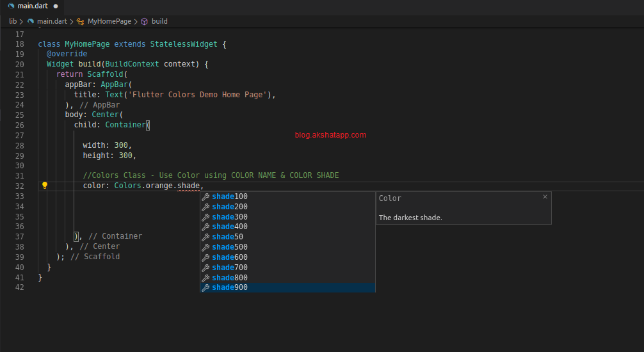The image size is (644, 352).
Task: Click the Dart file icon in main.dart tab
Action: pyautogui.click(x=11, y=6)
